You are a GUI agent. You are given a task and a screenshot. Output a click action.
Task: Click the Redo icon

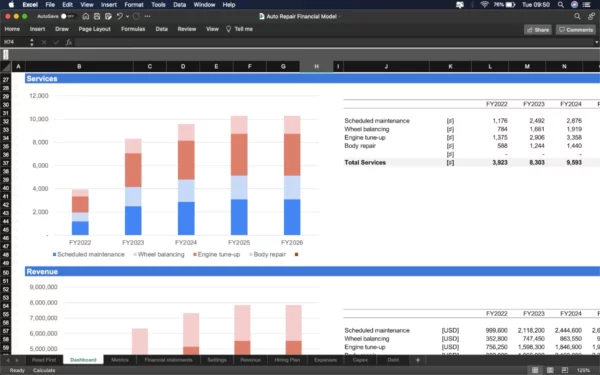tap(137, 16)
